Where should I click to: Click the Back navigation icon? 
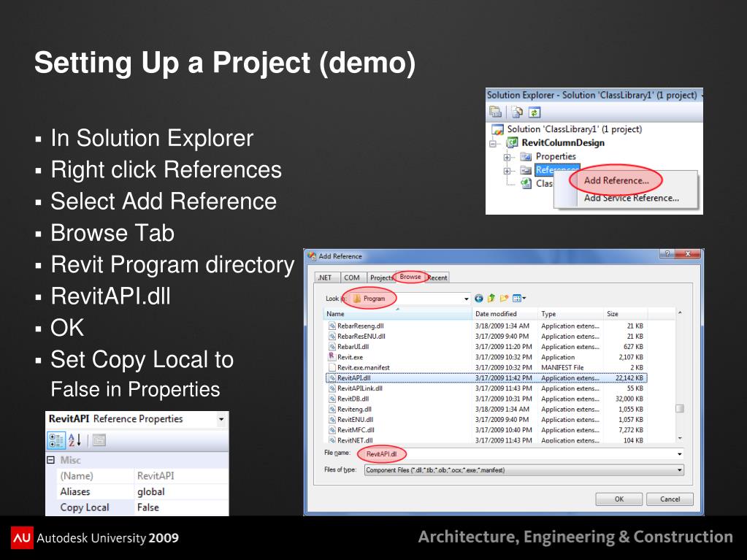479,299
